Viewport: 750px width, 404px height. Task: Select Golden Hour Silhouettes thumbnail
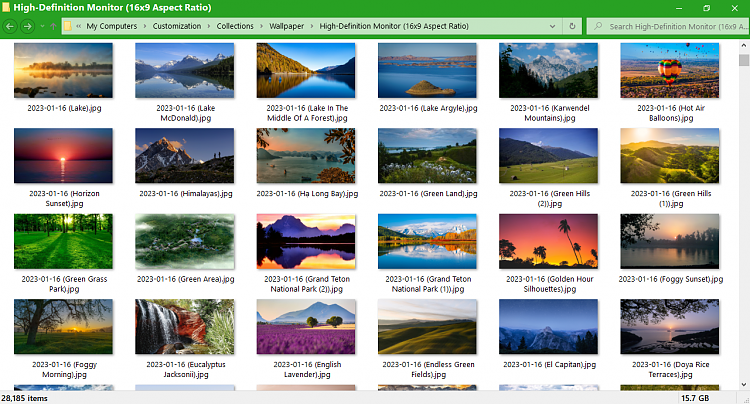(x=548, y=241)
